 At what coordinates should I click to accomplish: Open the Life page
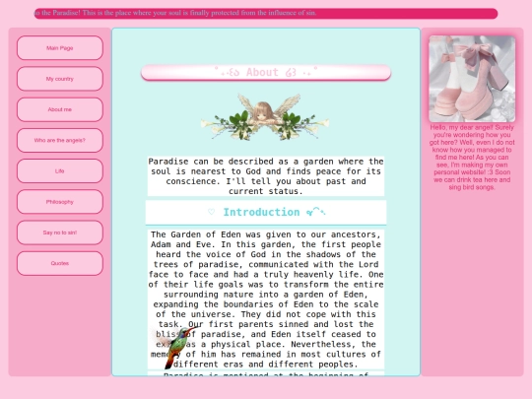(60, 171)
